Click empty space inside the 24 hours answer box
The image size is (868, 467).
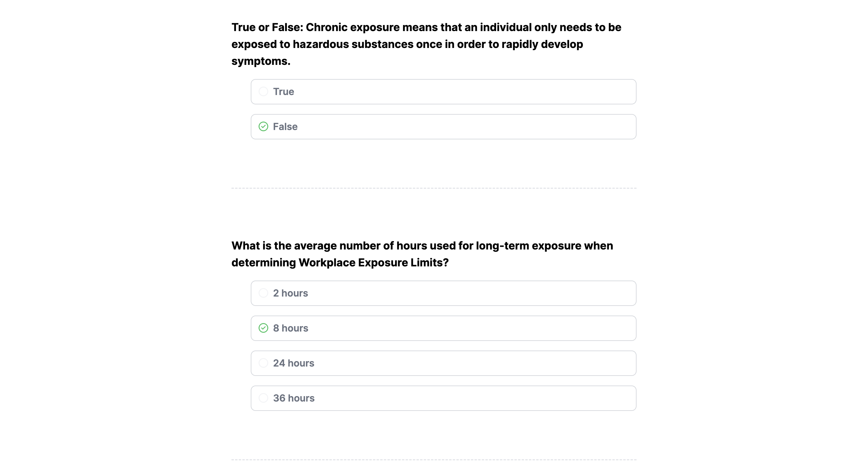pyautogui.click(x=472, y=363)
